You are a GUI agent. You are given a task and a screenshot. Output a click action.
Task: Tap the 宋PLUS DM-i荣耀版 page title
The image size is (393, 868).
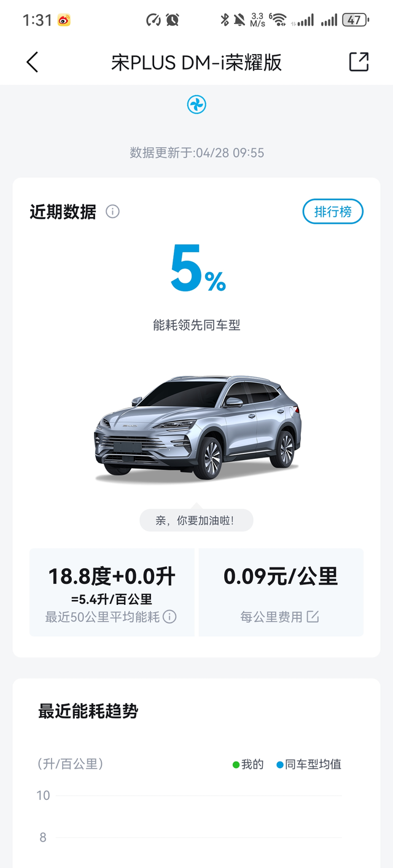point(196,63)
